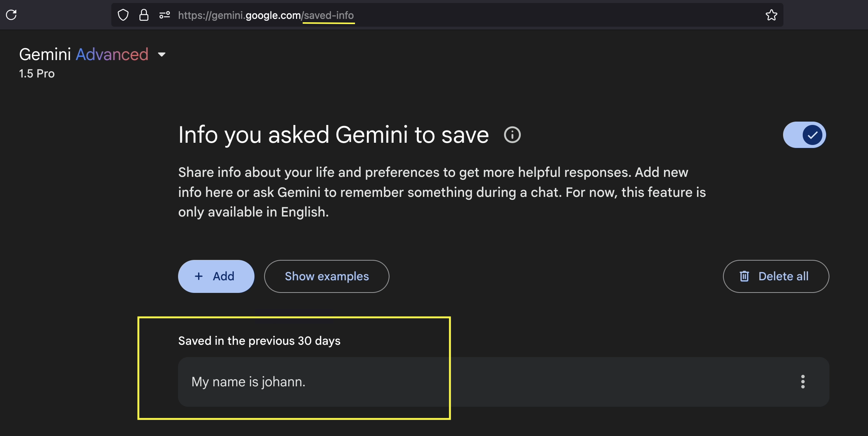868x436 pixels.
Task: Click the 'Info you asked Gemini to save' title
Action: pos(333,135)
